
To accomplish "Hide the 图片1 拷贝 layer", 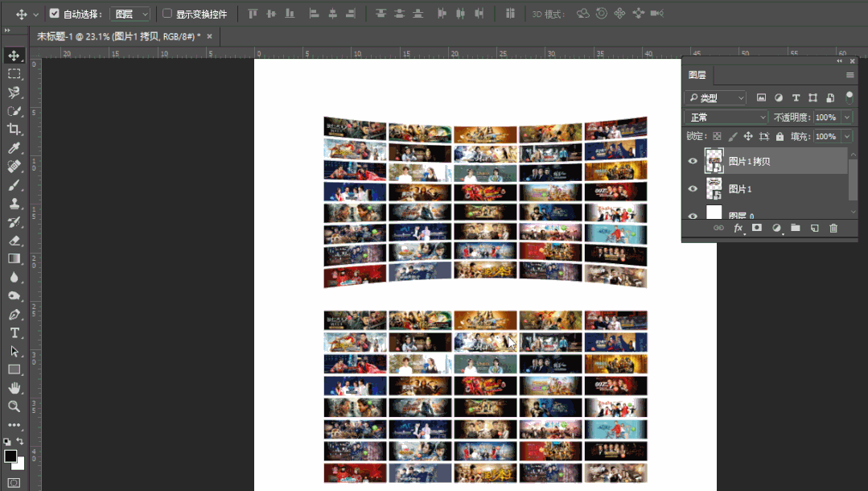I will pyautogui.click(x=693, y=161).
